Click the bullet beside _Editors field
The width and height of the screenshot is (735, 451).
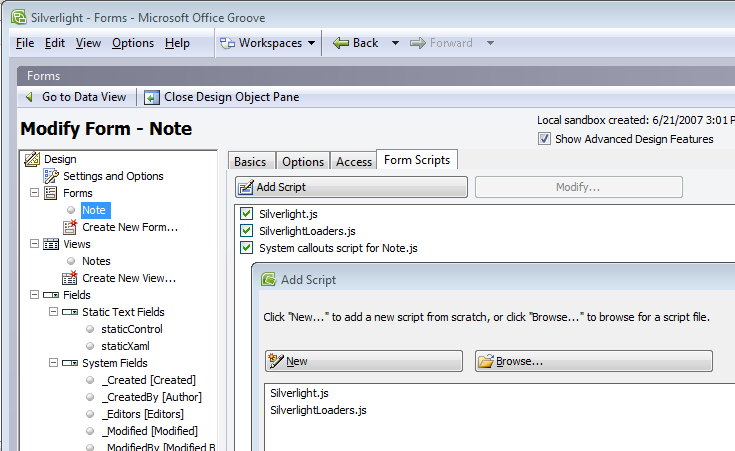tap(90, 414)
